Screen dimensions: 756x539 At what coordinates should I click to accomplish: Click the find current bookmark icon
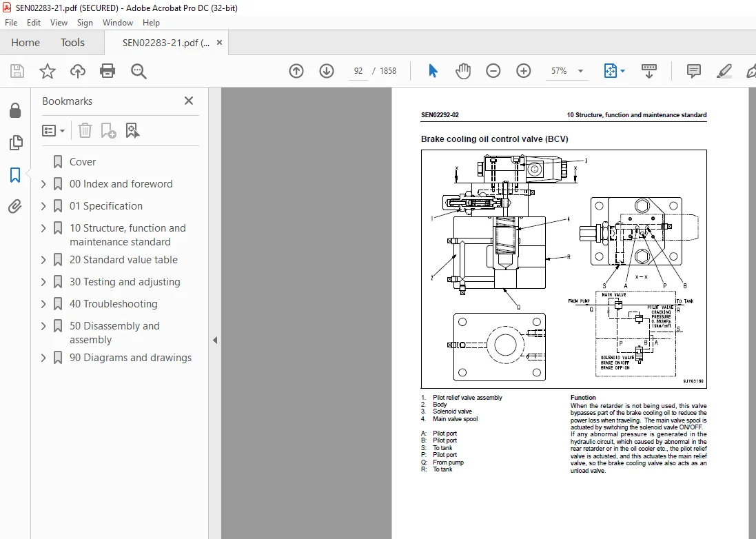(x=132, y=131)
